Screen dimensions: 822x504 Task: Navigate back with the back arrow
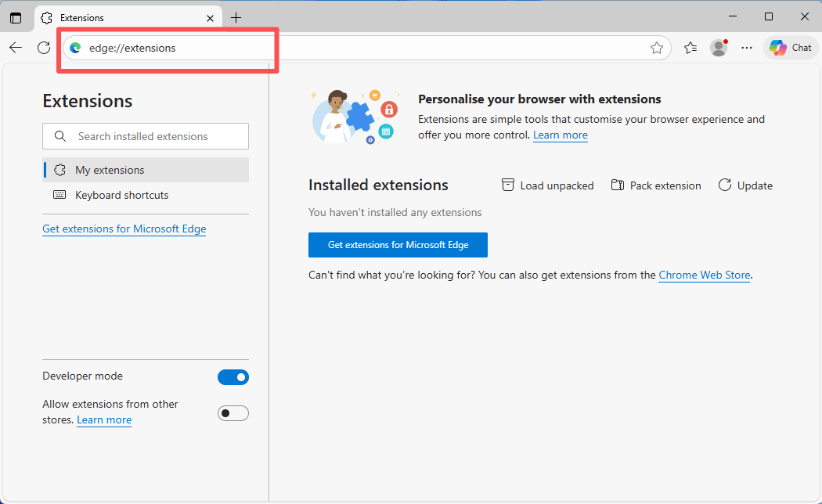(16, 47)
